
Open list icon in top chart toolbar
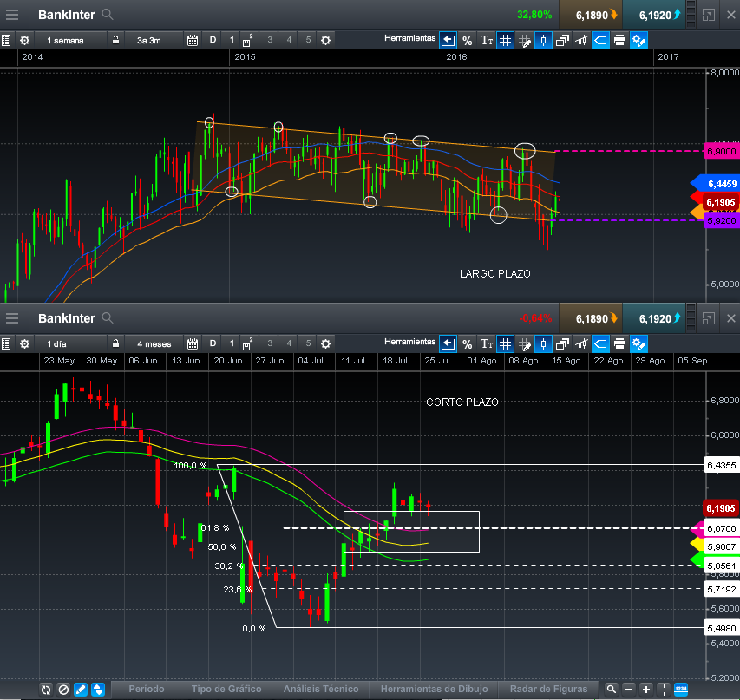[x=6, y=40]
